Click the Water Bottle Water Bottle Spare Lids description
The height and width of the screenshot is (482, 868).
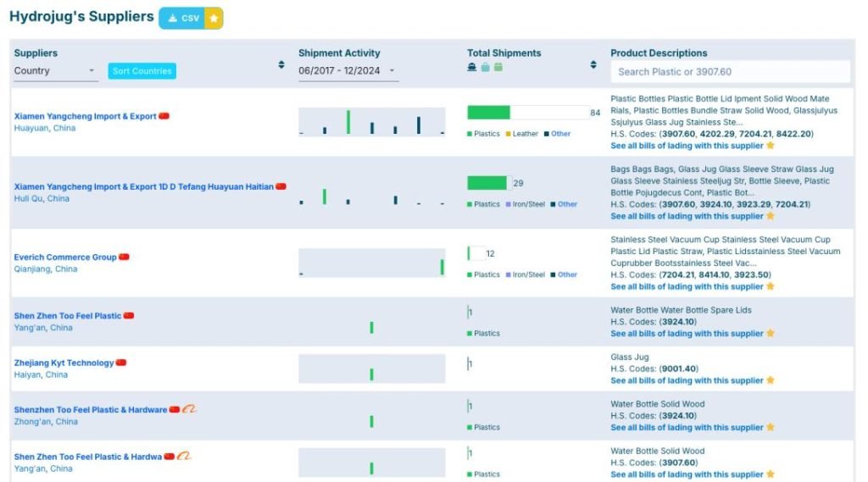pyautogui.click(x=681, y=310)
